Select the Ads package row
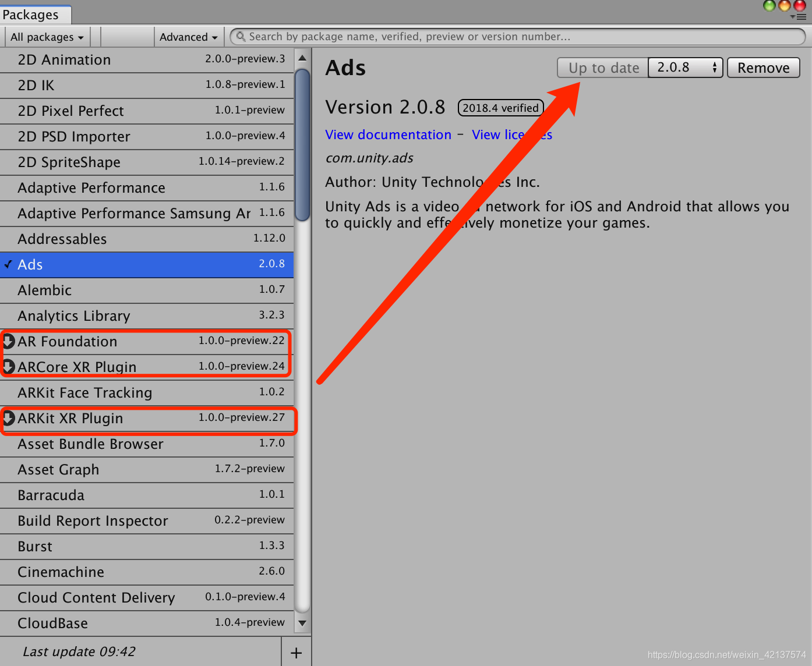The width and height of the screenshot is (812, 666). pyautogui.click(x=147, y=265)
